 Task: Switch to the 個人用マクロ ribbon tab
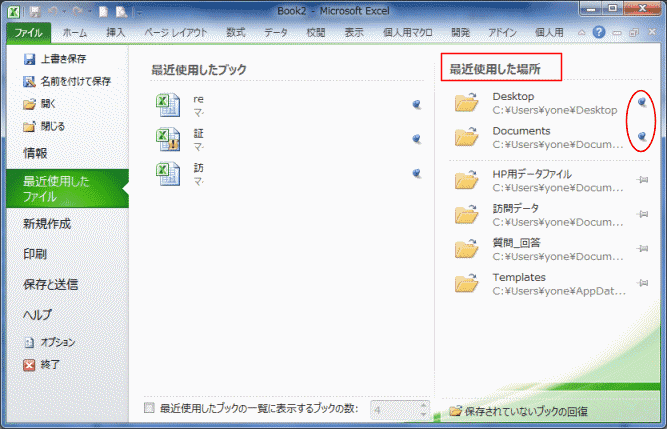click(x=408, y=32)
